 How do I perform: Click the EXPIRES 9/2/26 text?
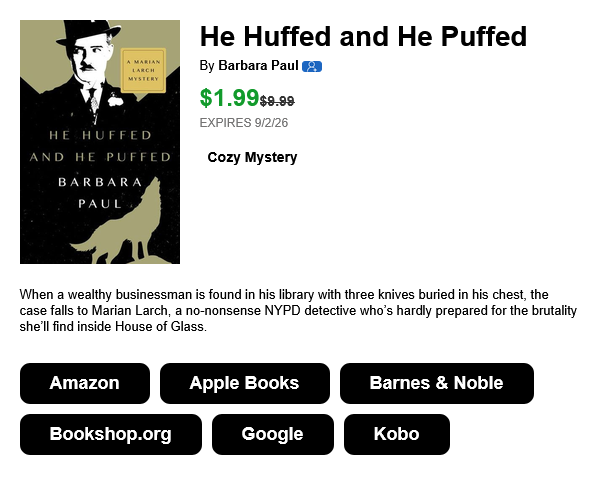coord(244,123)
